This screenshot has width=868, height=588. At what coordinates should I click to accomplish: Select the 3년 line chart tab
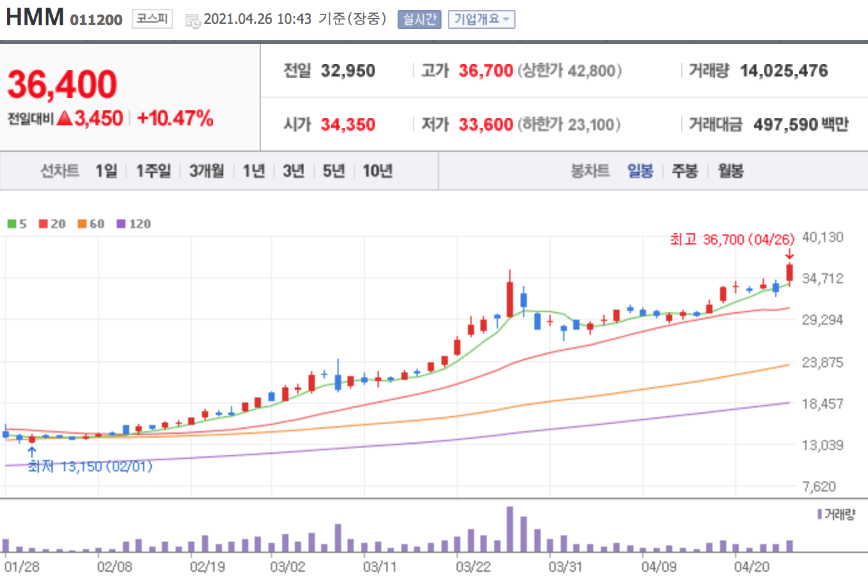(x=293, y=171)
